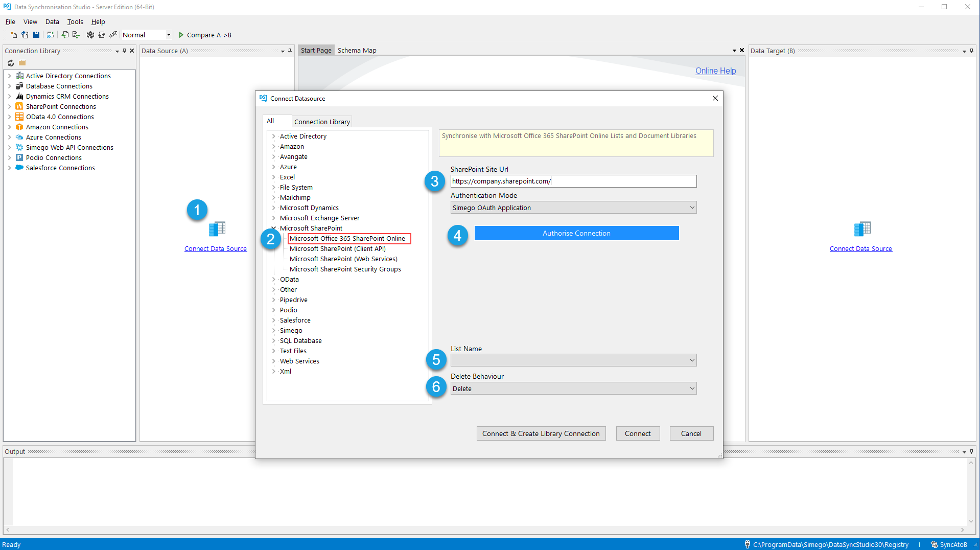Expand the SQL Database node

click(x=273, y=340)
